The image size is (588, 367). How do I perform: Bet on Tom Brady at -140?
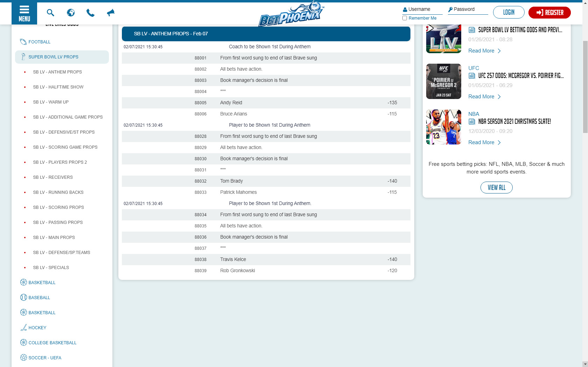[392, 181]
